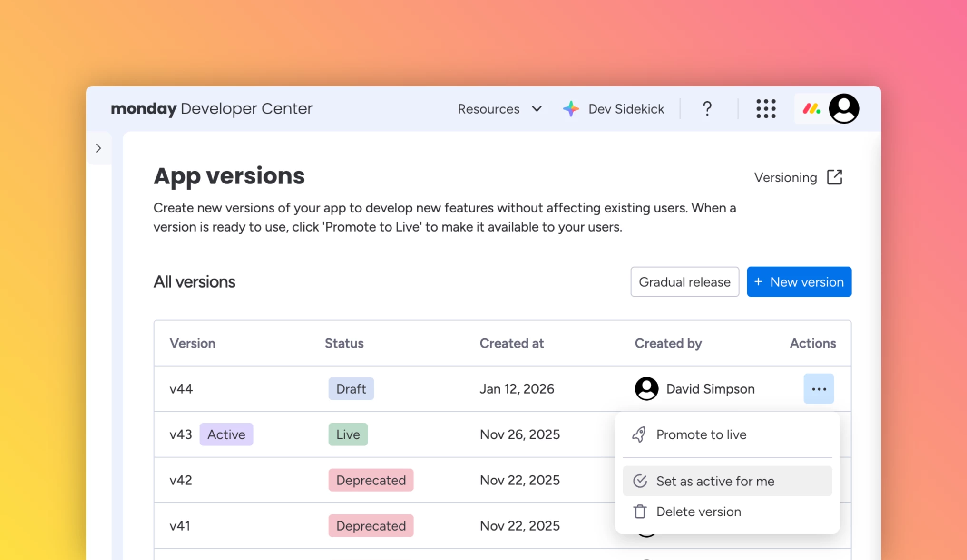Click the help question mark icon
967x560 pixels.
[x=707, y=108]
